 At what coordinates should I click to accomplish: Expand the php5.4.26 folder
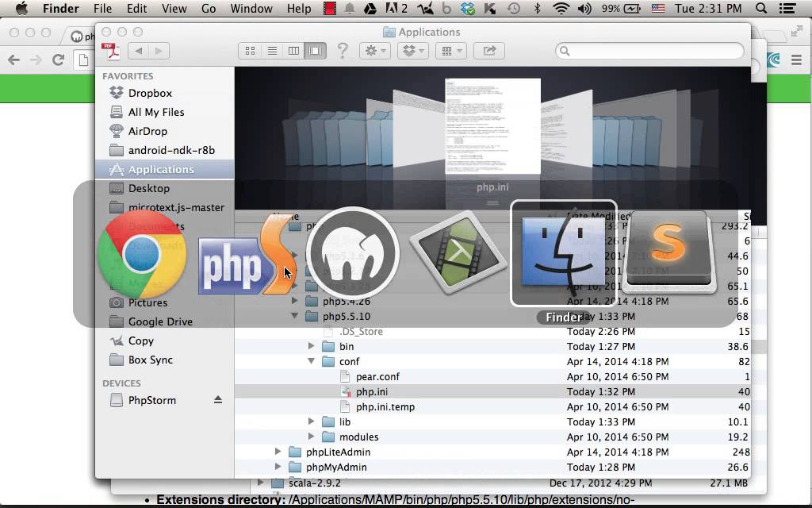(x=295, y=301)
